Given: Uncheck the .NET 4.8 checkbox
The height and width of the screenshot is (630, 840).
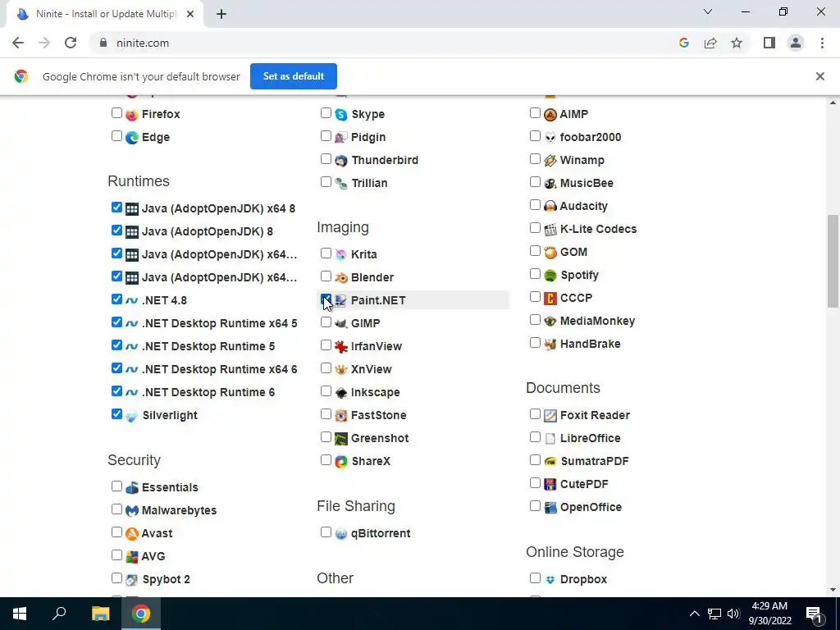Looking at the screenshot, I should coord(116,299).
